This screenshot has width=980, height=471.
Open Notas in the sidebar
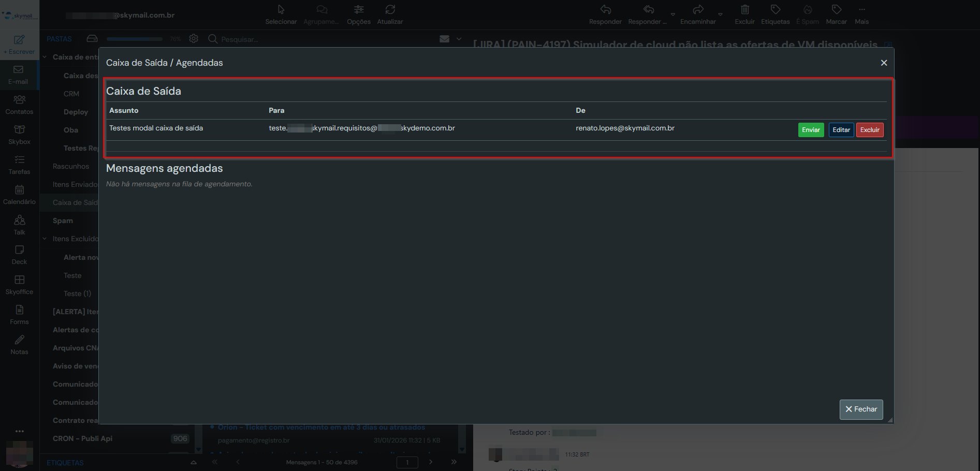click(19, 344)
